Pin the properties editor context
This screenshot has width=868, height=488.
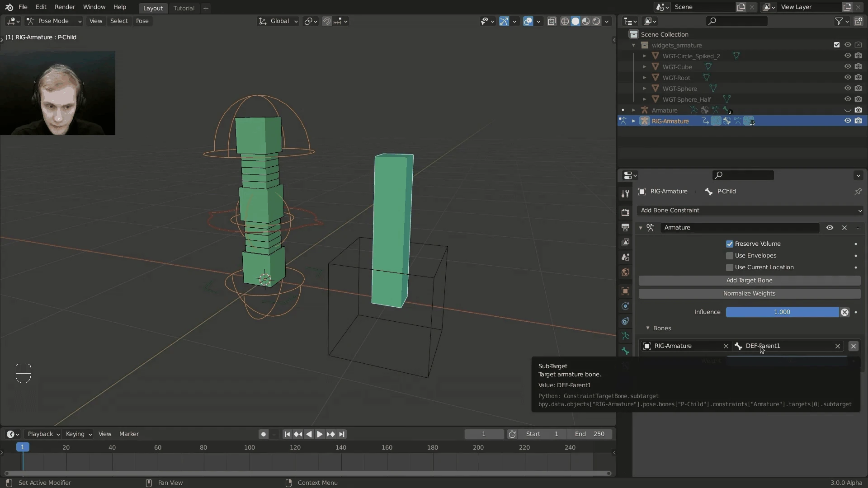pos(858,192)
